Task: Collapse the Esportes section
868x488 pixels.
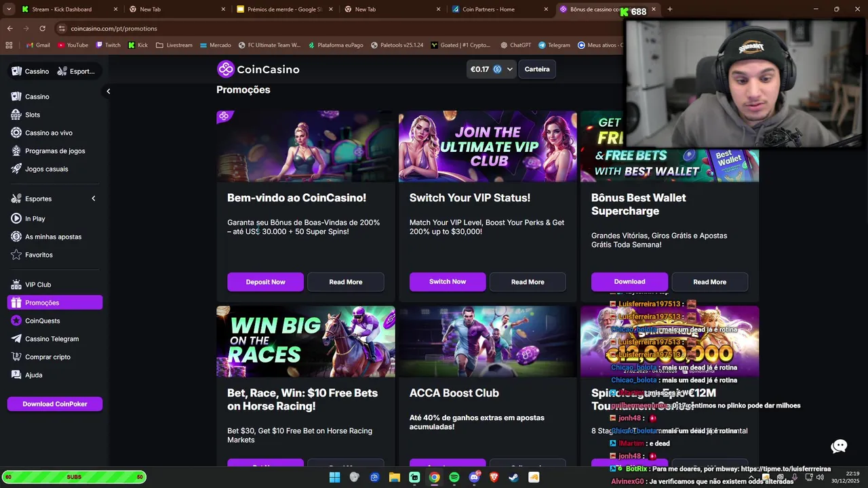Action: pos(93,199)
